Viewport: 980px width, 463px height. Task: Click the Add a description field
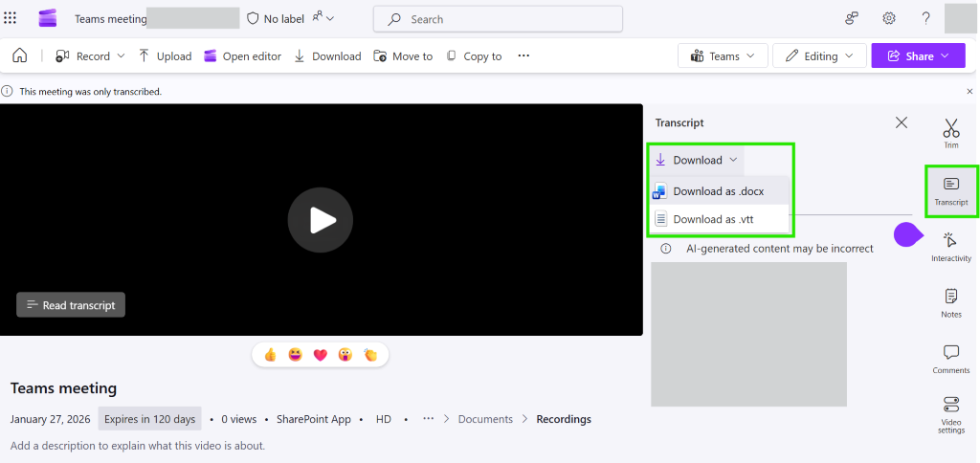point(138,446)
